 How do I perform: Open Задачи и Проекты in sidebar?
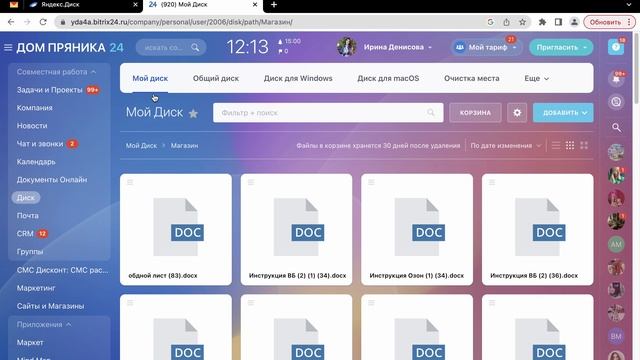pyautogui.click(x=49, y=90)
